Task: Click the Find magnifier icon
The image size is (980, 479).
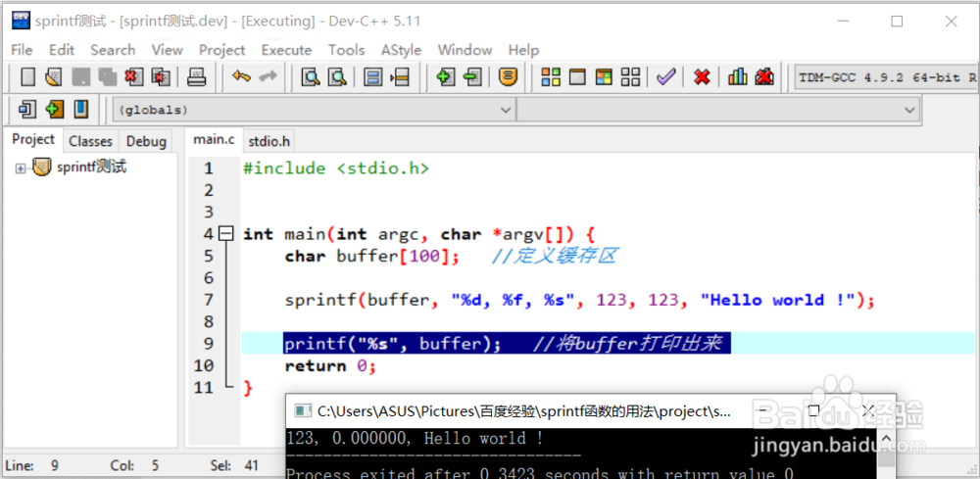Action: 311,77
